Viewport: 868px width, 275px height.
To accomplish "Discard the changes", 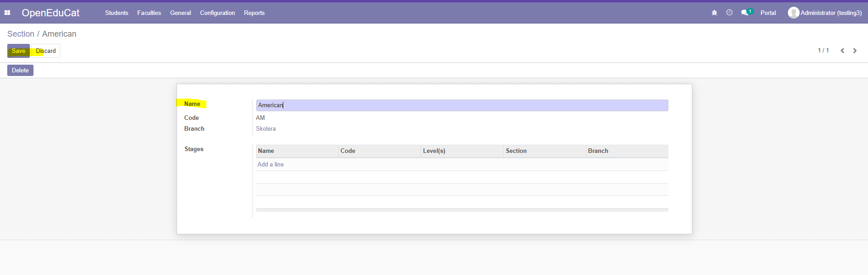I will tap(46, 51).
